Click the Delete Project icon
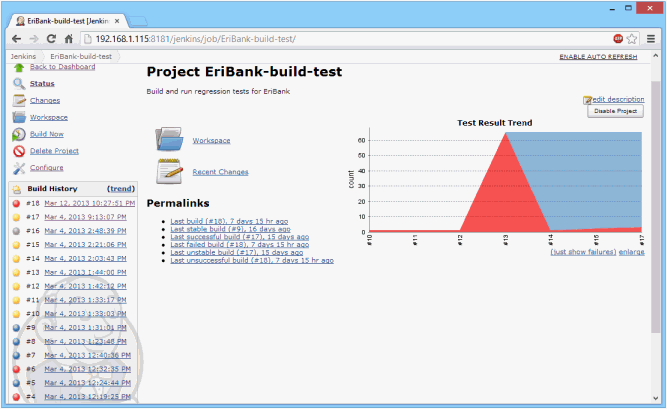Screen dimensions: 667x409 coord(18,151)
